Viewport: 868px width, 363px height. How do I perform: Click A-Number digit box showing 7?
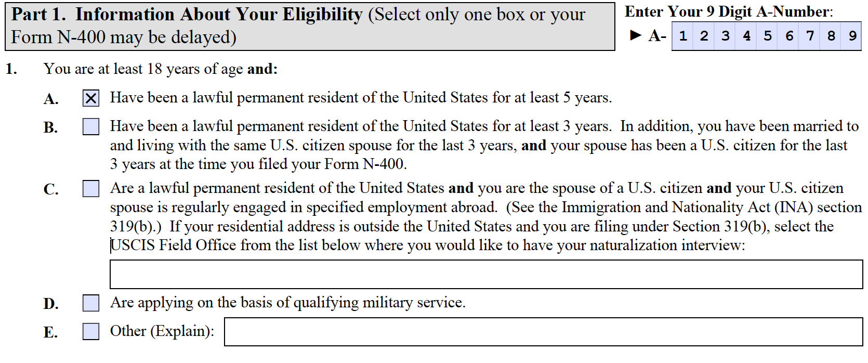tap(810, 36)
